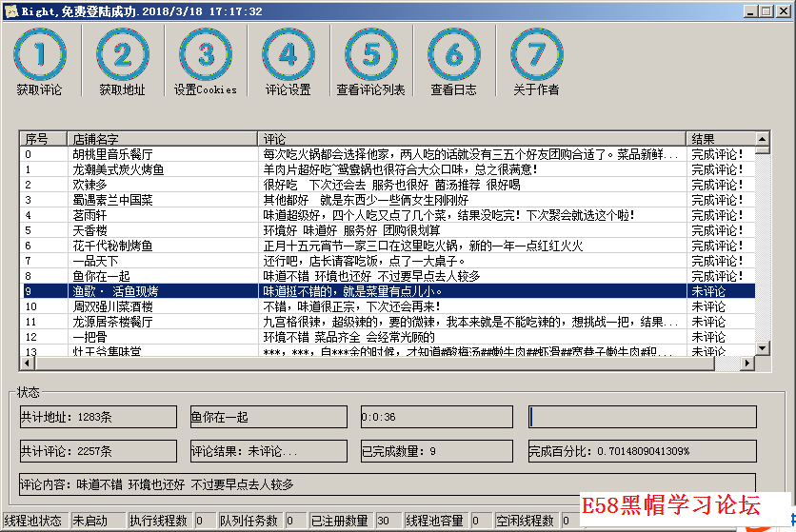796x532 pixels.
Task: Click the 评论结果: 未评论 field
Action: 269,451
